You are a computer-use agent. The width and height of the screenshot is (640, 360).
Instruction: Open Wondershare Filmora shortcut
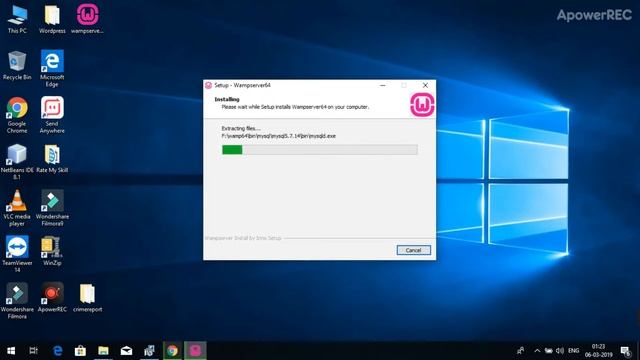pos(17,300)
